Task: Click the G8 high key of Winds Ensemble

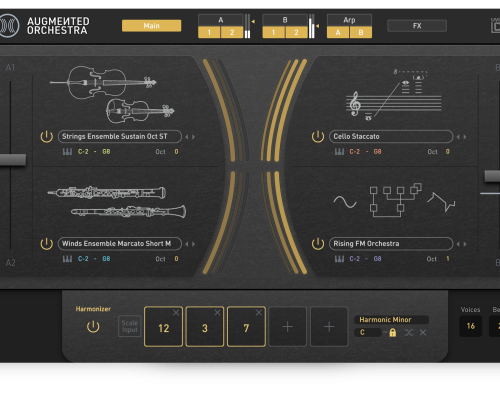Action: (x=106, y=259)
